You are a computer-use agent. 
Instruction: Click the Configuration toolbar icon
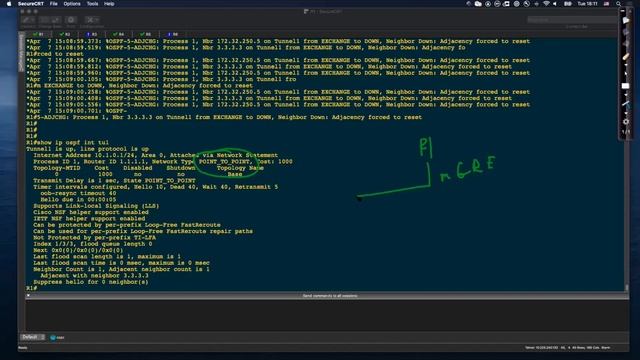tap(92, 21)
